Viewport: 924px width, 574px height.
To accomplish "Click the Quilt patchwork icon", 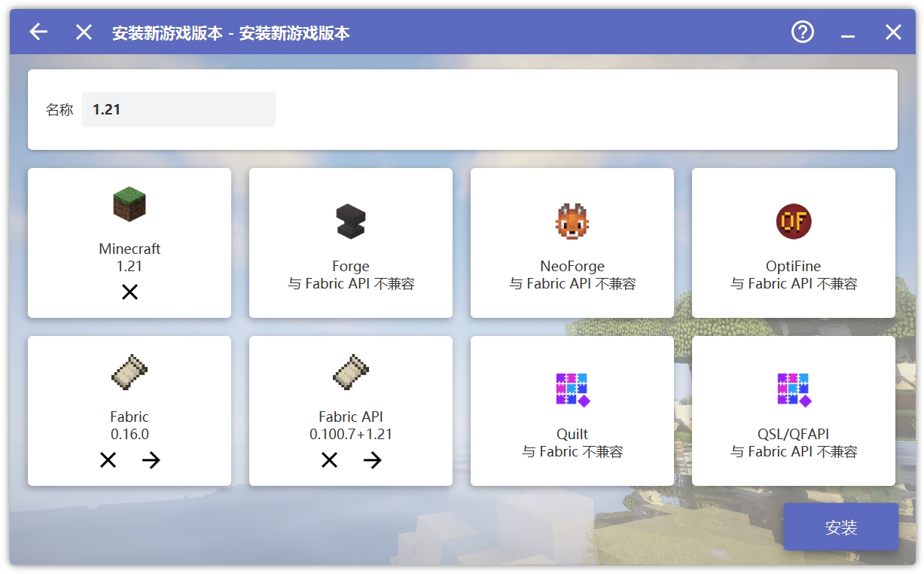I will tap(572, 389).
